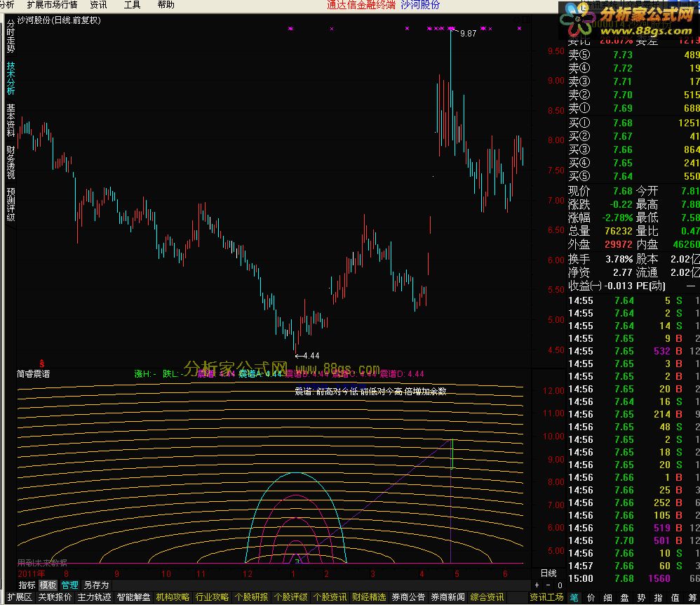This screenshot has width=700, height=605.
Task: Click the 涨幅 -2.78% value
Action: pyautogui.click(x=618, y=218)
